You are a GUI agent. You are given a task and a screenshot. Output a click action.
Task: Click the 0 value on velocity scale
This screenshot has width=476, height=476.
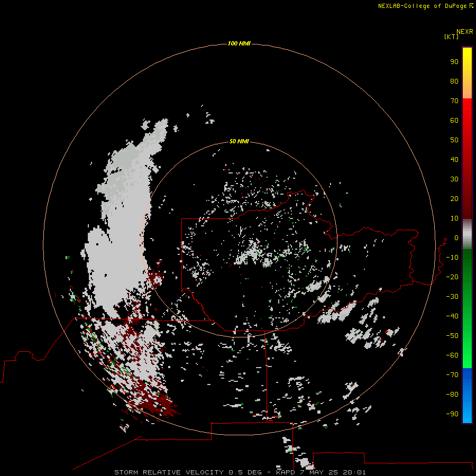(x=456, y=237)
